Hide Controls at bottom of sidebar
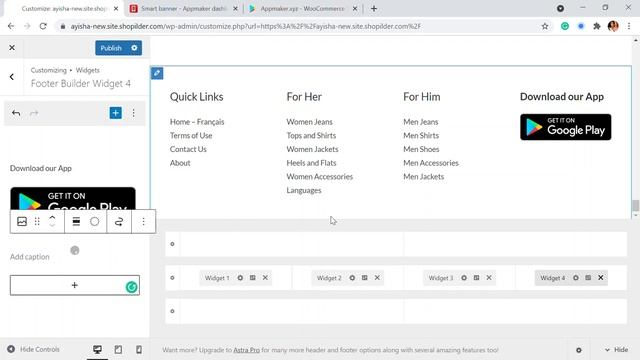 tap(33, 349)
